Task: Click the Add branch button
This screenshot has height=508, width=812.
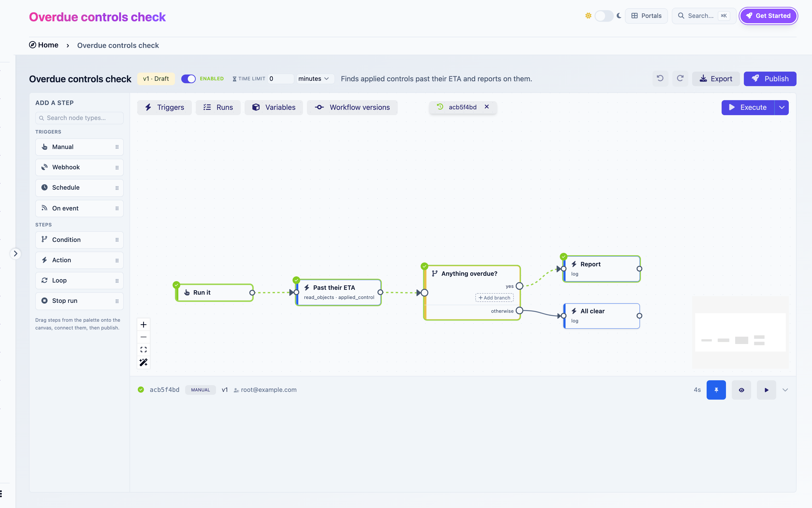Action: 494,298
